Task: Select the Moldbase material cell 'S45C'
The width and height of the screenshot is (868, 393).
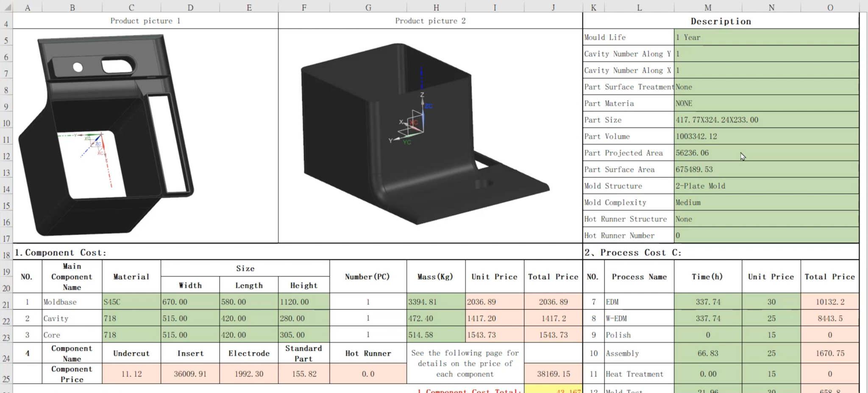Action: pos(131,302)
